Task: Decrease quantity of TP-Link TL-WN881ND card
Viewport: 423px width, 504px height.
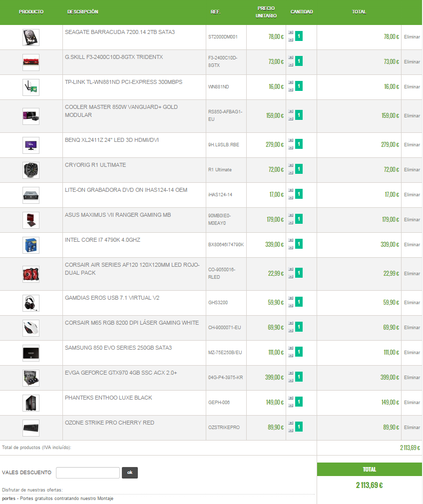Action: (291, 90)
